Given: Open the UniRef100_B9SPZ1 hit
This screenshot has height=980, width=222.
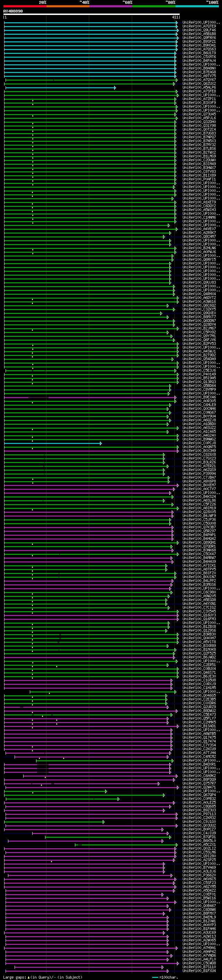Looking at the screenshot, I should point(199,41).
